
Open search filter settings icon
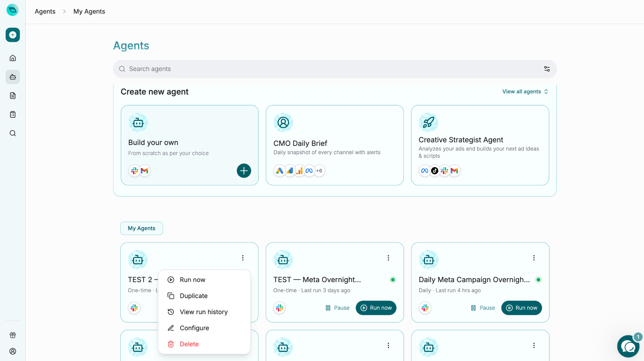point(547,69)
